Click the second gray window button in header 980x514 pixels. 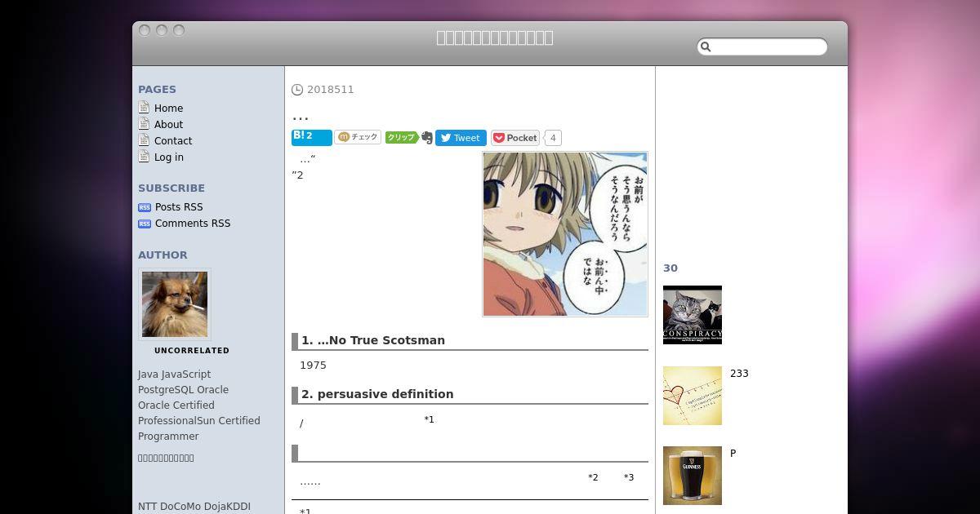162,30
